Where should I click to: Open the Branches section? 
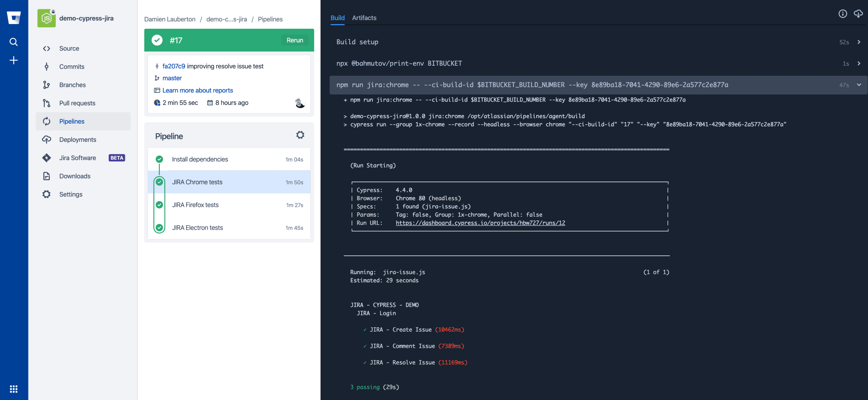coord(73,85)
